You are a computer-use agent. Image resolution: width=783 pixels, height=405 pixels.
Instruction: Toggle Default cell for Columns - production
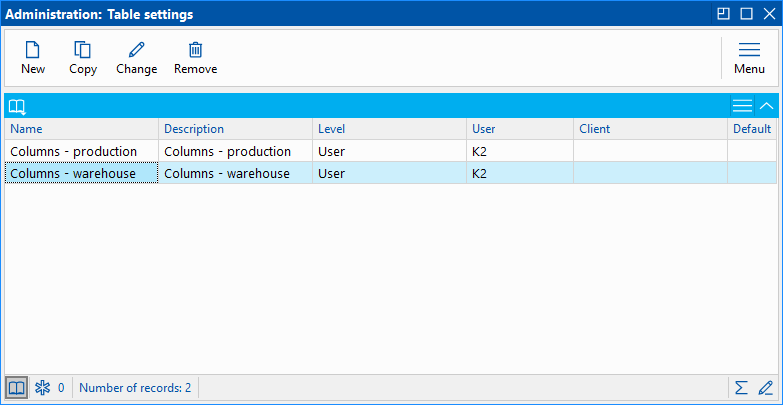752,151
